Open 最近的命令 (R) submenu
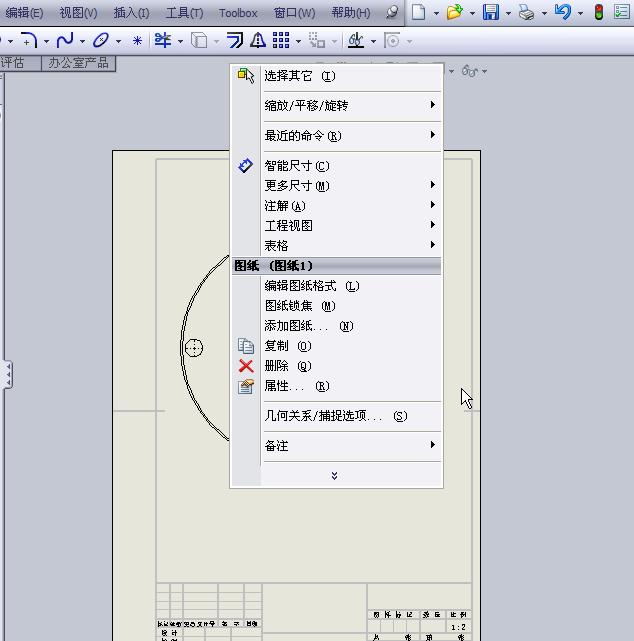This screenshot has width=634, height=641. point(336,136)
